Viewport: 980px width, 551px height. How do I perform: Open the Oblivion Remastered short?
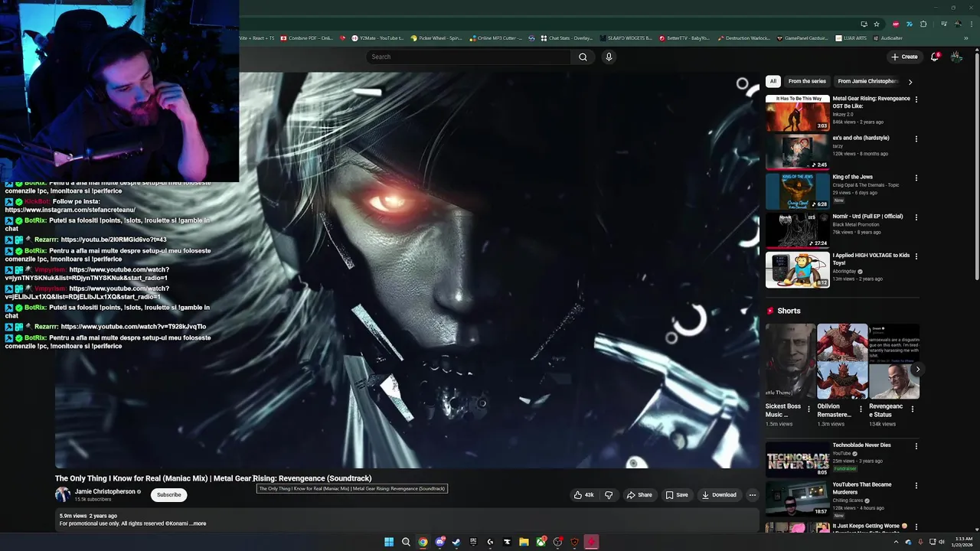(842, 361)
